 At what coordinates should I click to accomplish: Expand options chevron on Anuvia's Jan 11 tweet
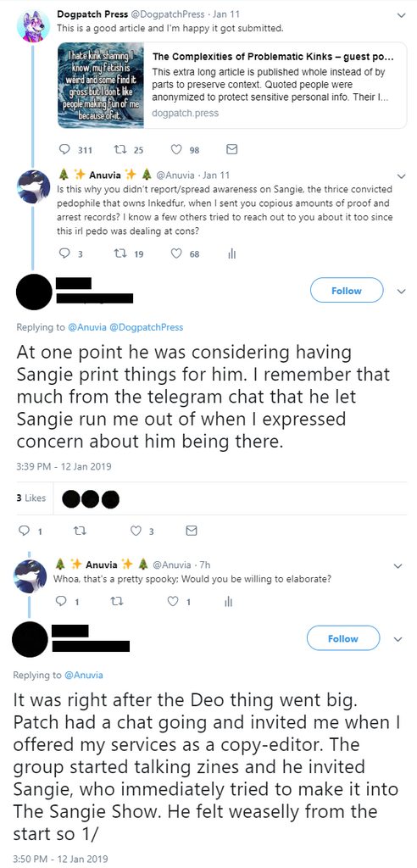tap(402, 176)
